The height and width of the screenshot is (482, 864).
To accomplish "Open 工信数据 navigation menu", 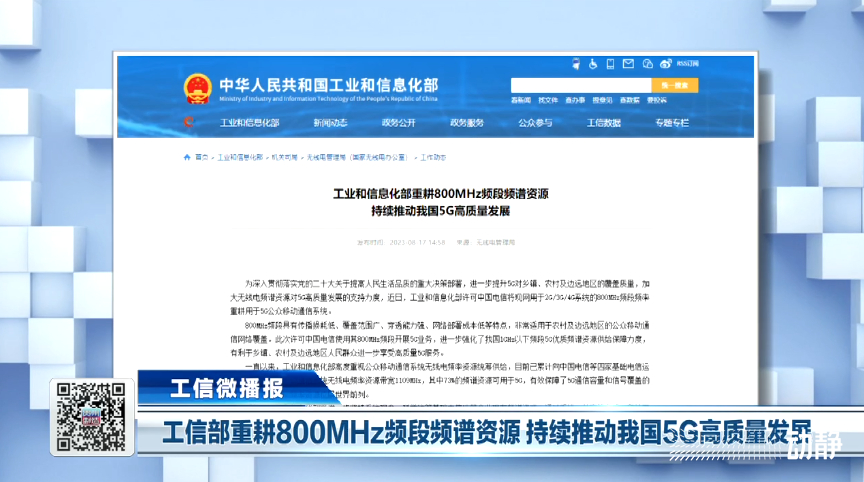I will point(603,123).
